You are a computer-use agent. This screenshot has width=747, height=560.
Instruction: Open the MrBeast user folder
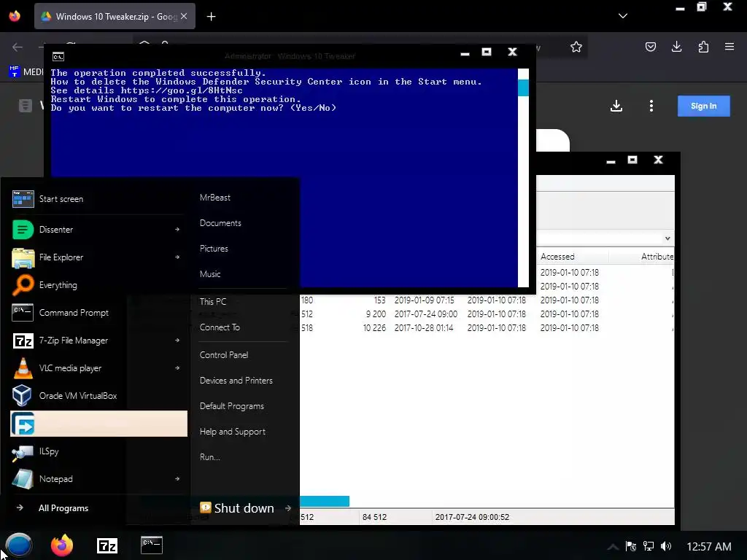coord(215,198)
